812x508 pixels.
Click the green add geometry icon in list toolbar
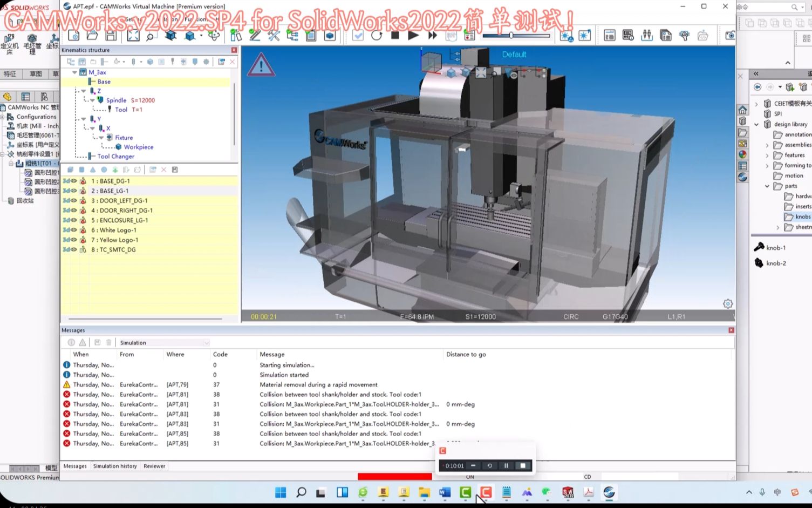115,170
